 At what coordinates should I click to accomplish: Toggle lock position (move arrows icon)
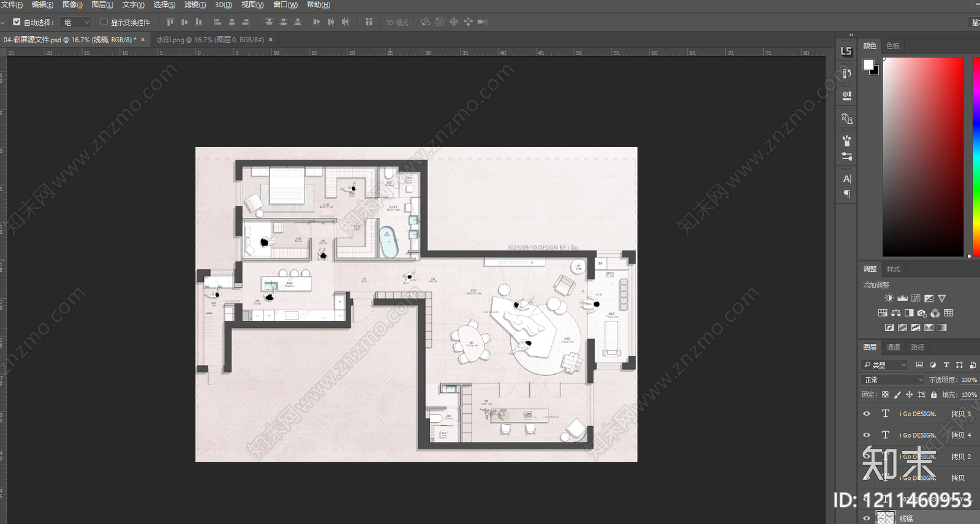coord(909,395)
